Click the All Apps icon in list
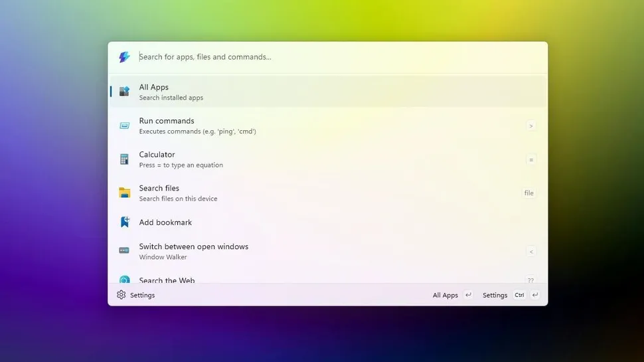Screen dimensions: 644x362 (124, 92)
